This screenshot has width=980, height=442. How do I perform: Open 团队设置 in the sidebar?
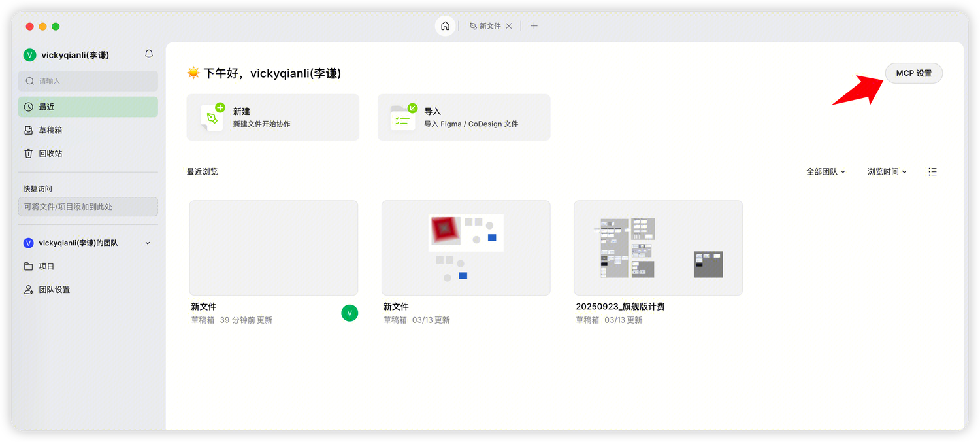(54, 290)
